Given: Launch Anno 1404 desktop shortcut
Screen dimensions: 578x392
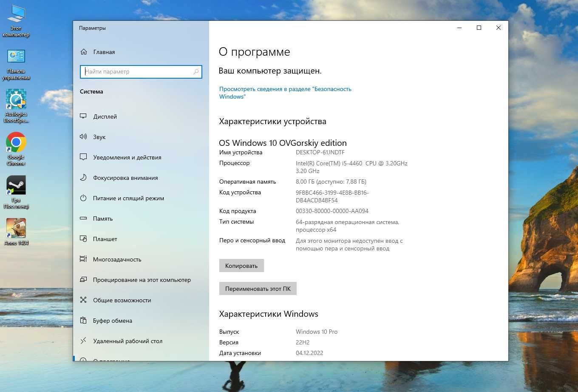Looking at the screenshot, I should point(16,232).
